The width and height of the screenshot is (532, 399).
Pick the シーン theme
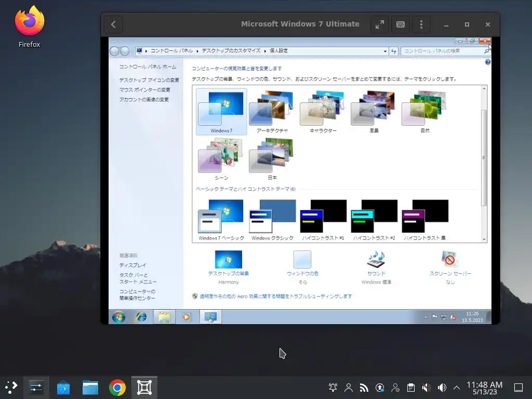coord(221,159)
